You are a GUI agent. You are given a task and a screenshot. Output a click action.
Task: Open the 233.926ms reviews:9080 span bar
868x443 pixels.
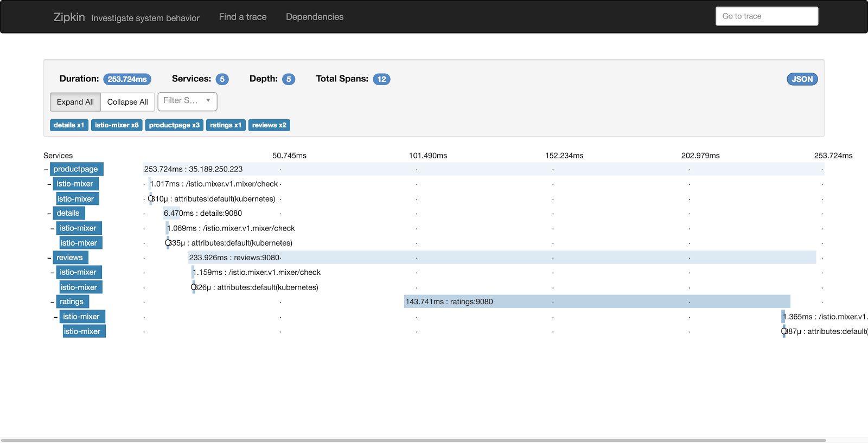pyautogui.click(x=502, y=258)
